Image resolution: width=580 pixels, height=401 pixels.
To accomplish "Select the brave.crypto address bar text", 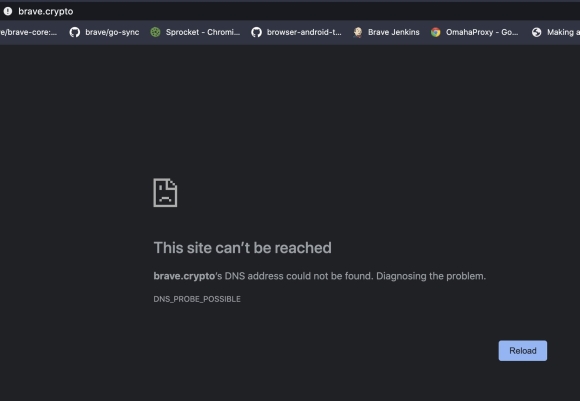I will click(46, 11).
